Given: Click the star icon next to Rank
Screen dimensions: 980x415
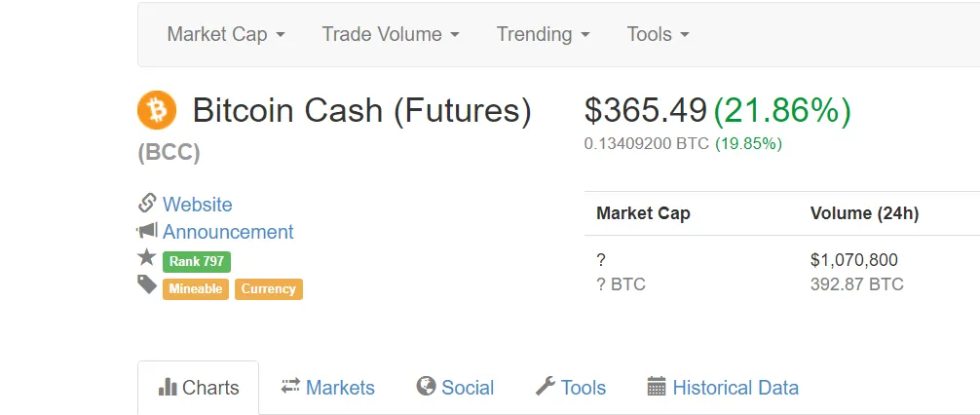Looking at the screenshot, I should tap(147, 257).
